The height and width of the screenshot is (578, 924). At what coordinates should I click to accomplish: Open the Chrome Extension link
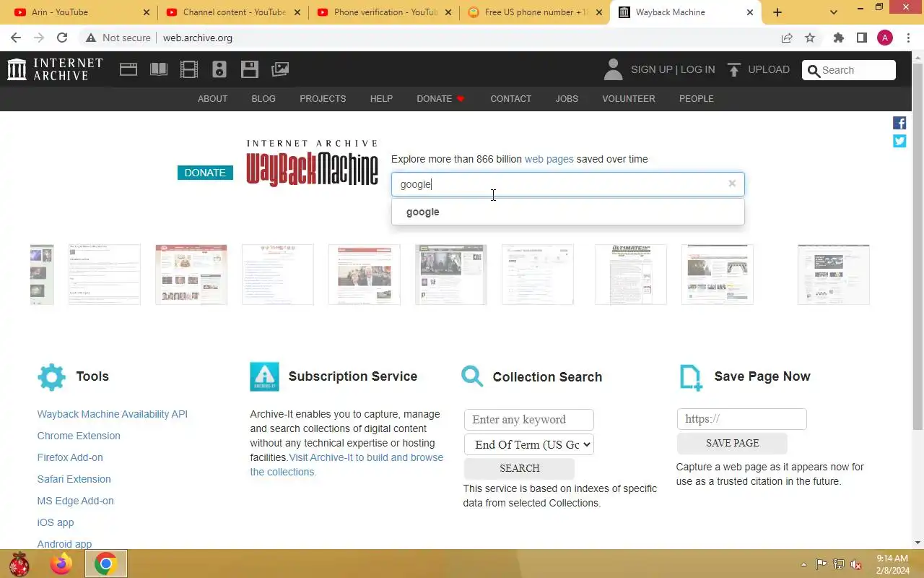(x=79, y=436)
